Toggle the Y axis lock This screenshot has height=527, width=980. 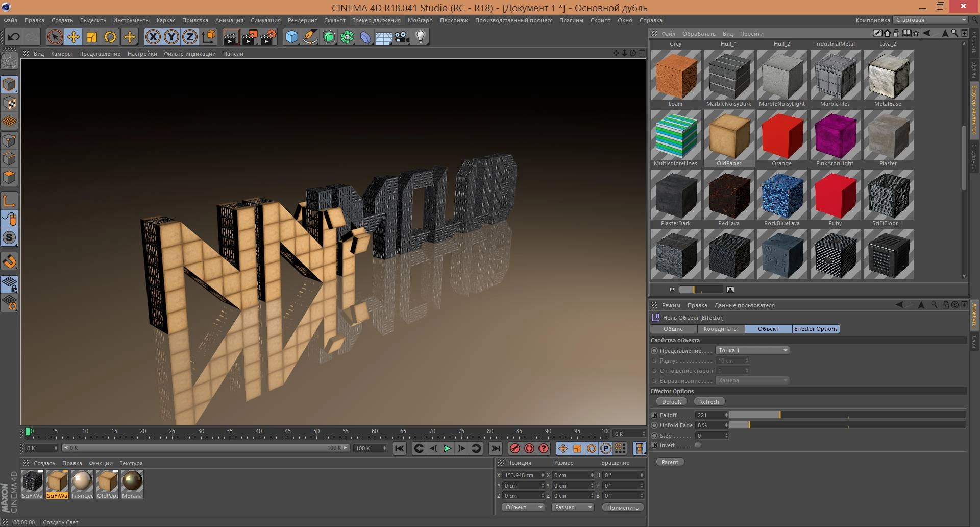(x=171, y=37)
